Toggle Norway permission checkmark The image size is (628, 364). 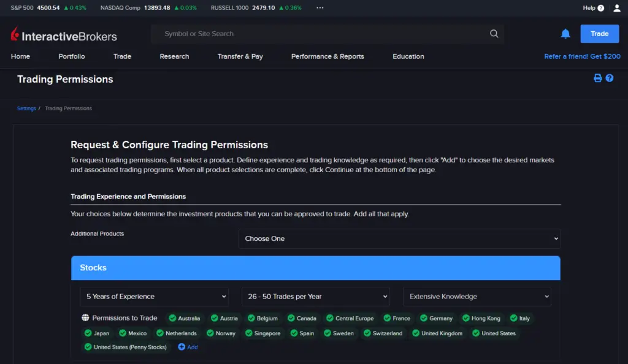click(210, 333)
